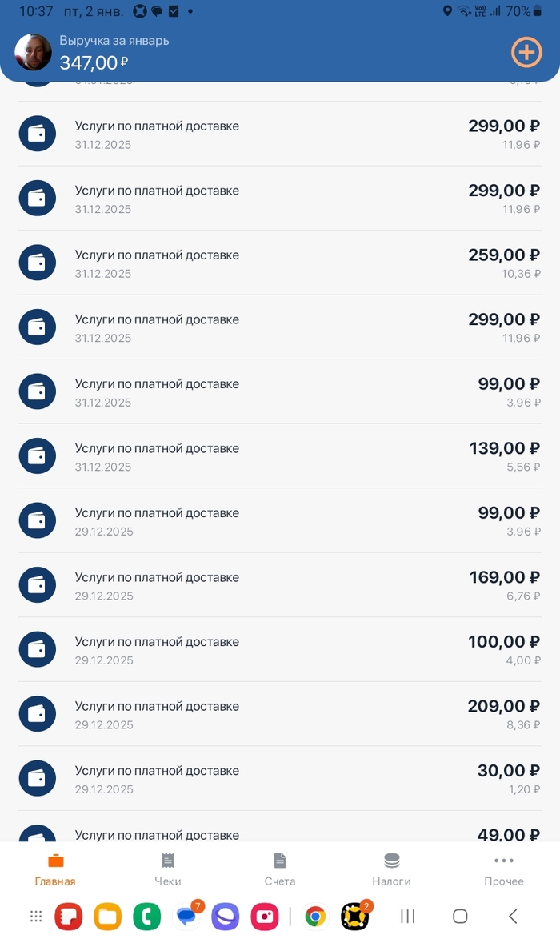This screenshot has height=939, width=560.
Task: Tap the Выручка за январь header
Action: 114,41
